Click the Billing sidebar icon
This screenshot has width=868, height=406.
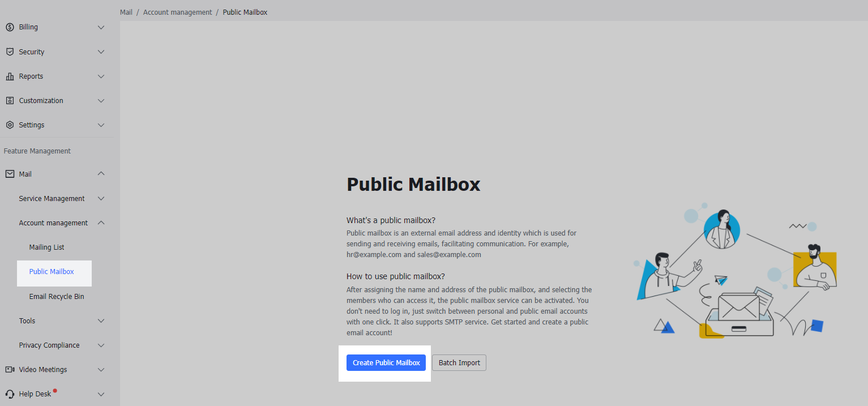coord(10,27)
